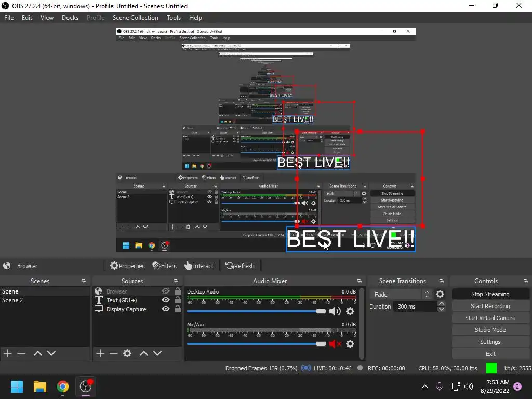This screenshot has height=399, width=532.
Task: Pop out the Audio Mixer dock
Action: point(360,281)
